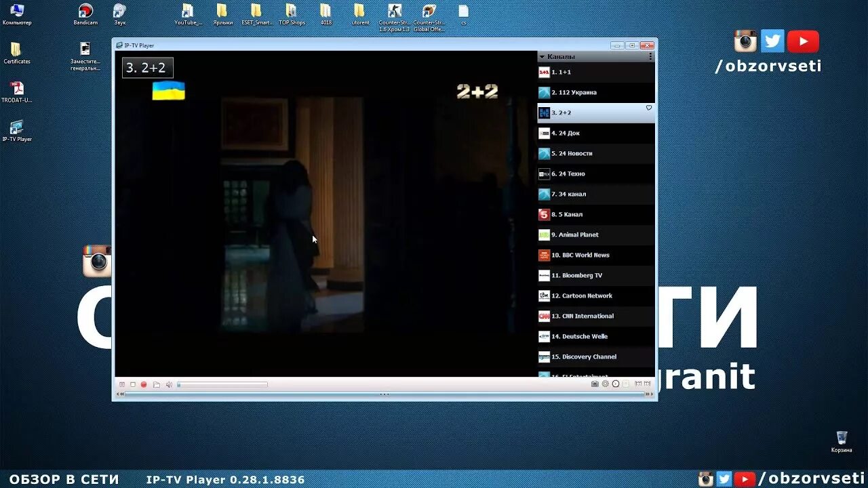This screenshot has height=488, width=868.
Task: Open the Заместитель генеральн... document icon
Action: coord(85,56)
